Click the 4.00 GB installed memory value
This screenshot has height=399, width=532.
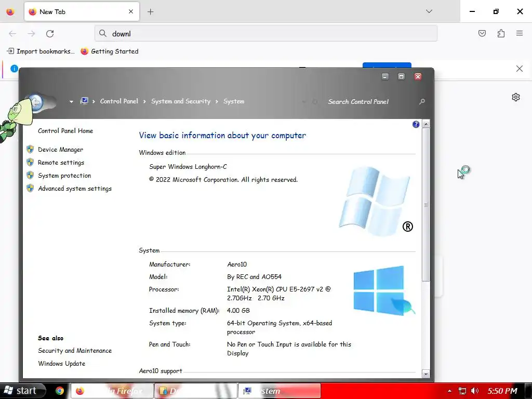point(238,311)
